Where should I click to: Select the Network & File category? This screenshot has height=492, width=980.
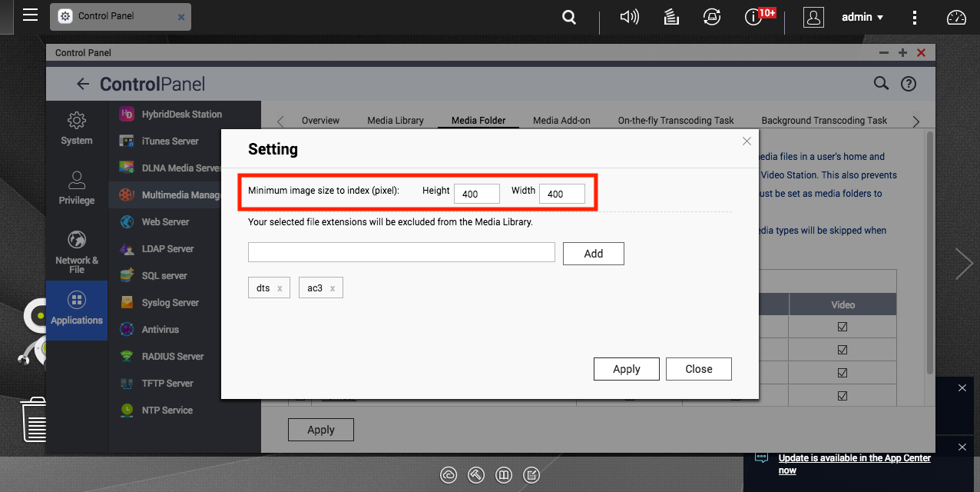[76, 251]
